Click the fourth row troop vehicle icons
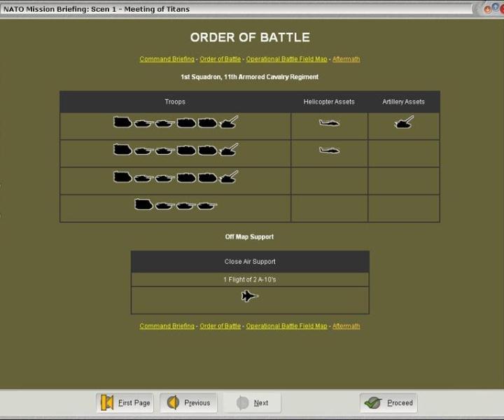This screenshot has width=504, height=420. tap(175, 205)
